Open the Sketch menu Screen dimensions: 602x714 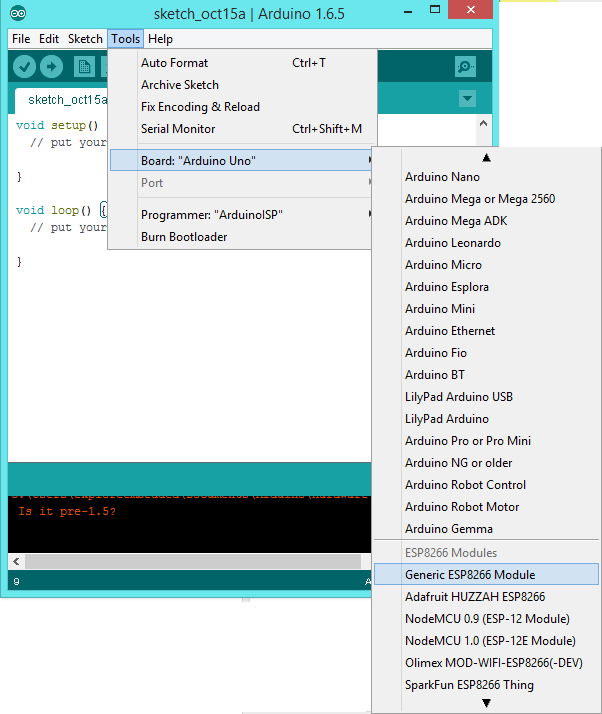pyautogui.click(x=85, y=39)
